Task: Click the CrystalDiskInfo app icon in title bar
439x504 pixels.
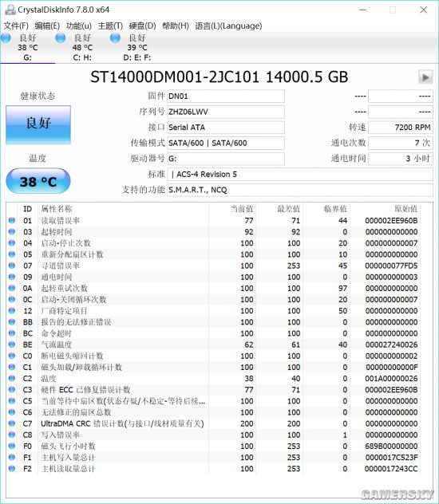Action: [10, 10]
